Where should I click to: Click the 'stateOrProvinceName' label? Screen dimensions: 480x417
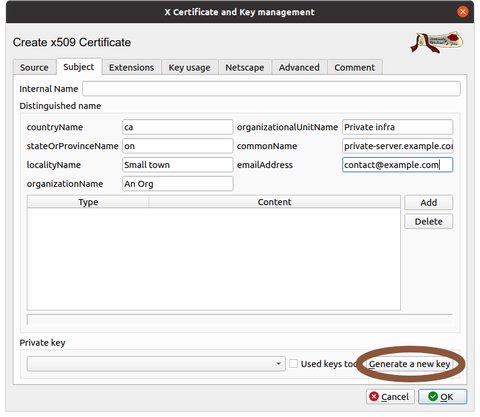pyautogui.click(x=72, y=146)
